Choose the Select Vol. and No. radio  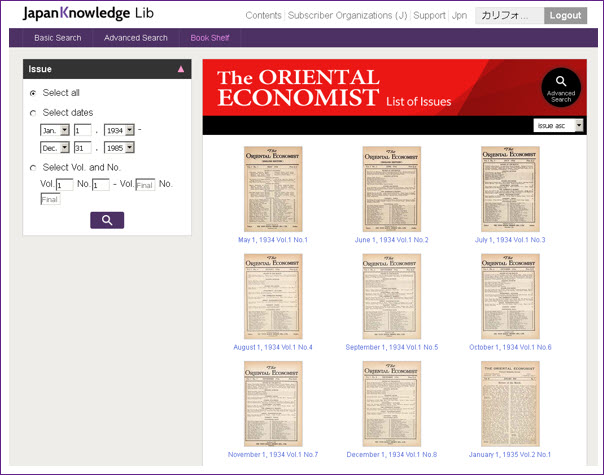(x=33, y=168)
